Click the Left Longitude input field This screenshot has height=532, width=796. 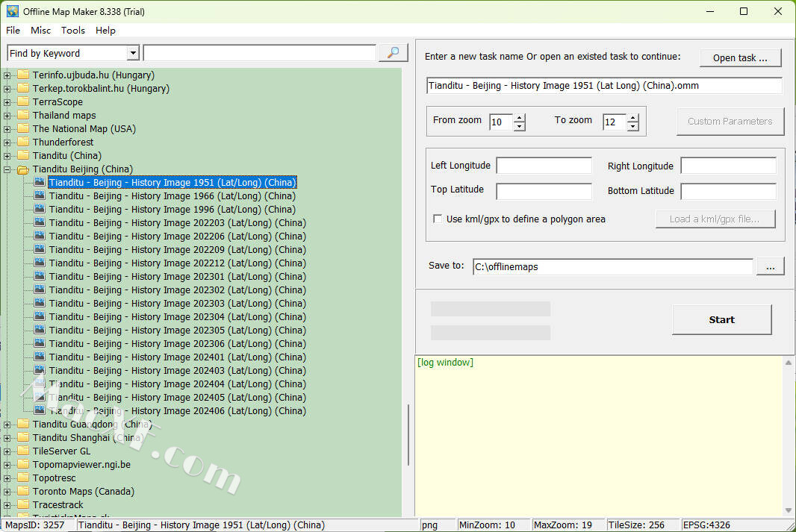(x=544, y=166)
